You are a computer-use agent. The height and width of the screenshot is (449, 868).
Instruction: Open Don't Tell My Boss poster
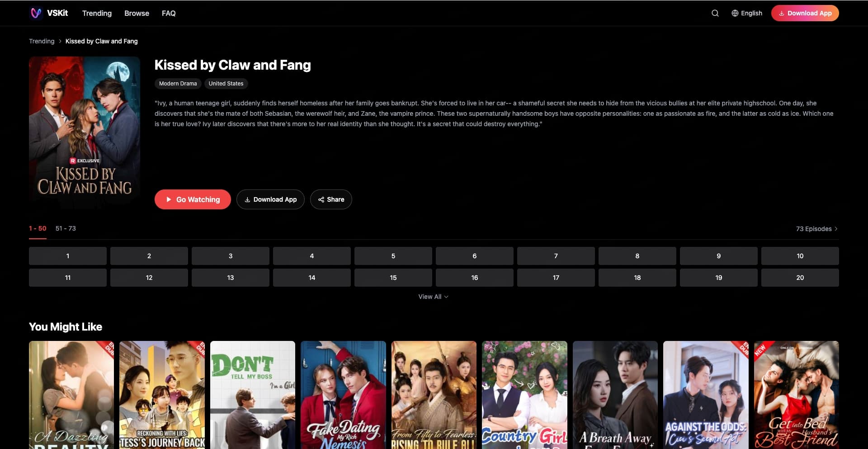click(x=253, y=395)
